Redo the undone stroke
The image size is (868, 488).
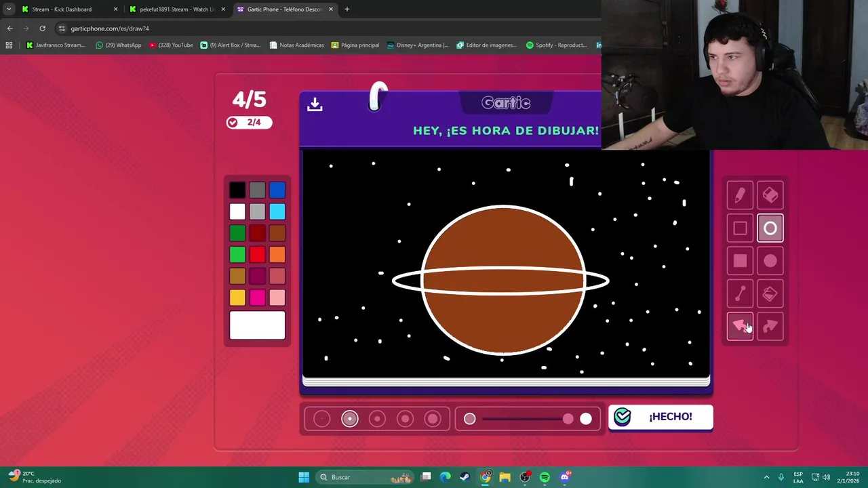tap(770, 326)
